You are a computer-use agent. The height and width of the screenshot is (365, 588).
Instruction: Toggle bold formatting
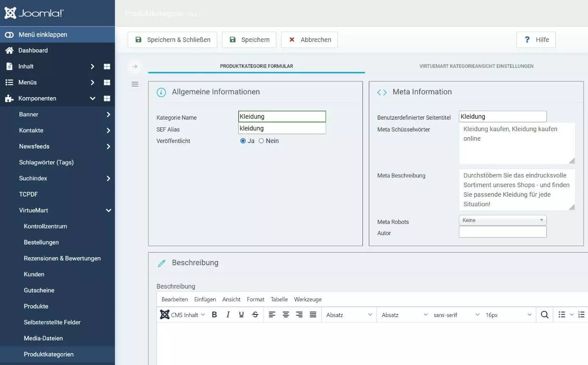click(x=215, y=315)
